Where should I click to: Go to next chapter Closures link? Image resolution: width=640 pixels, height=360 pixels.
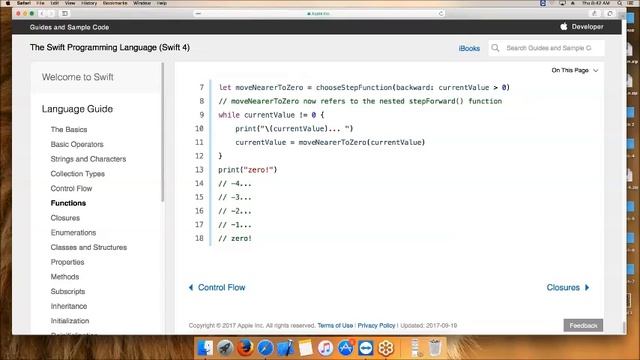(568, 287)
